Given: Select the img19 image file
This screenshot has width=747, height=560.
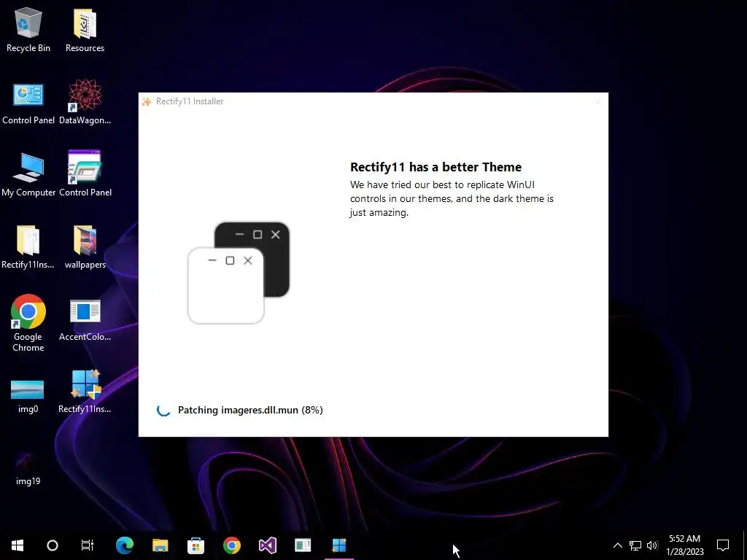Looking at the screenshot, I should point(28,467).
